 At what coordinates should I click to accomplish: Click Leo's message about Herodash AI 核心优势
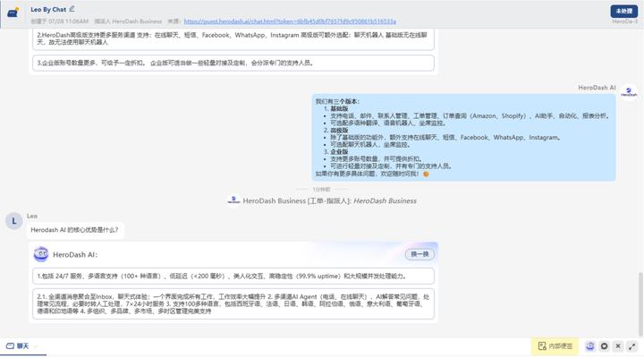pos(75,230)
